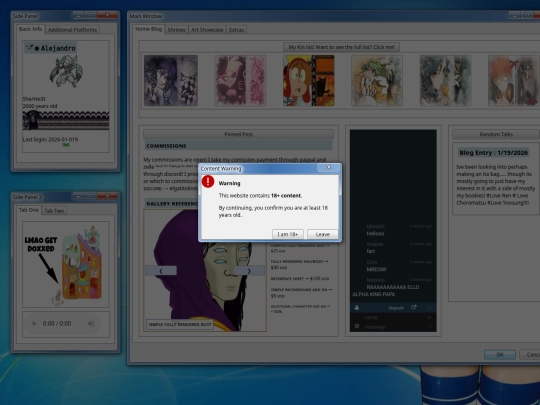Click the MREOW! chat message
540x405 pixels.
(x=376, y=269)
